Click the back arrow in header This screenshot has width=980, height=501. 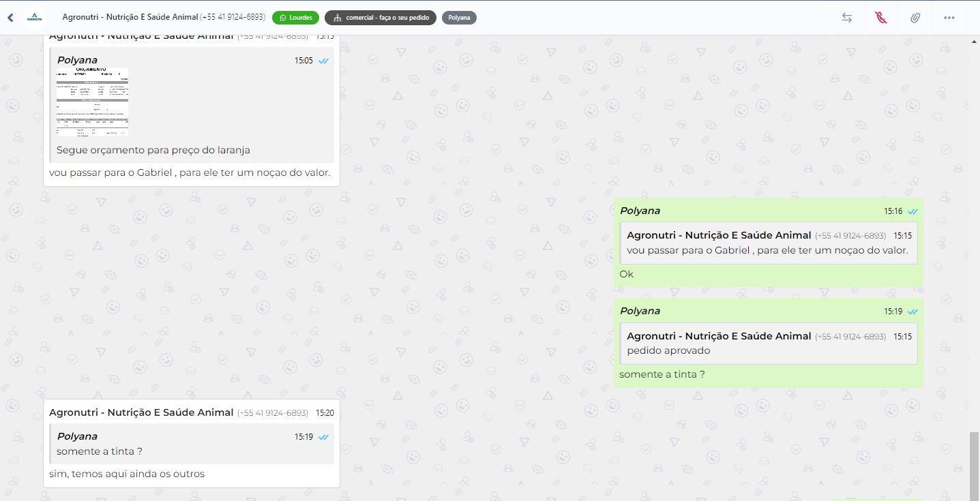pyautogui.click(x=10, y=18)
